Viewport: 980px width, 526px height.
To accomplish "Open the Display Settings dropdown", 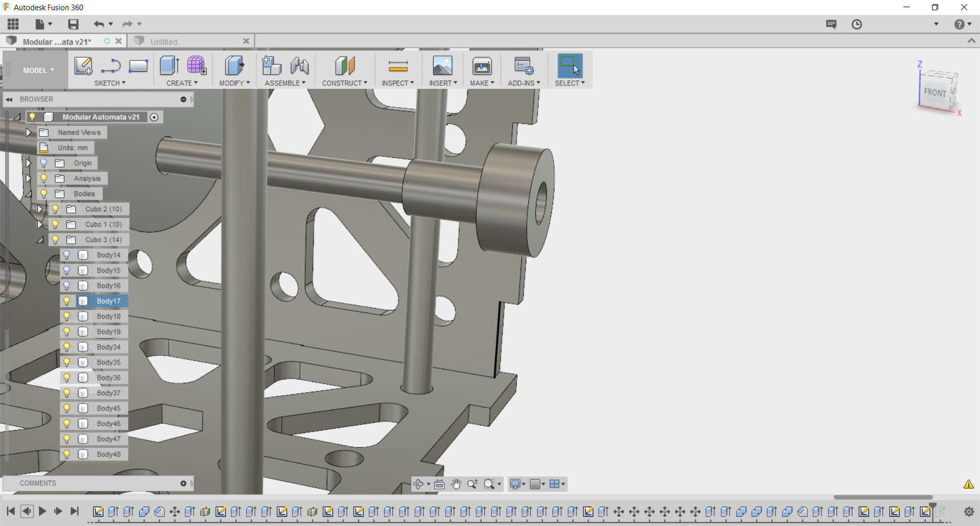I will pyautogui.click(x=518, y=484).
